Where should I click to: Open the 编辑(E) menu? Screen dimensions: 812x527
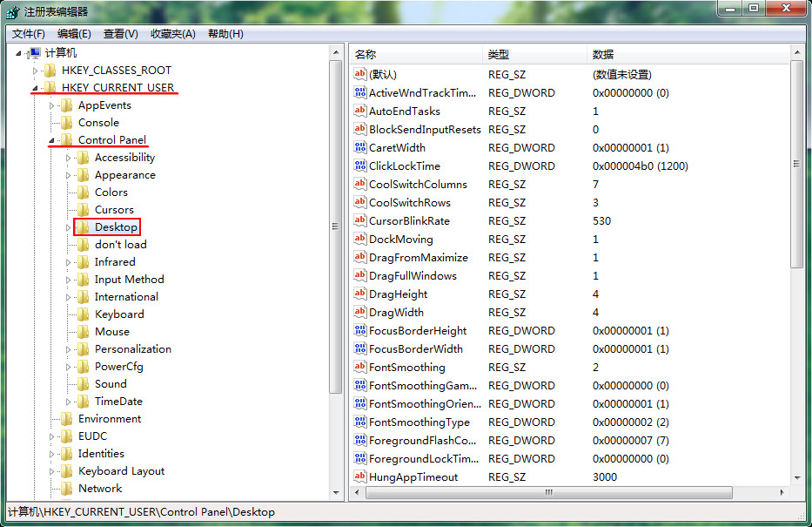pos(74,34)
